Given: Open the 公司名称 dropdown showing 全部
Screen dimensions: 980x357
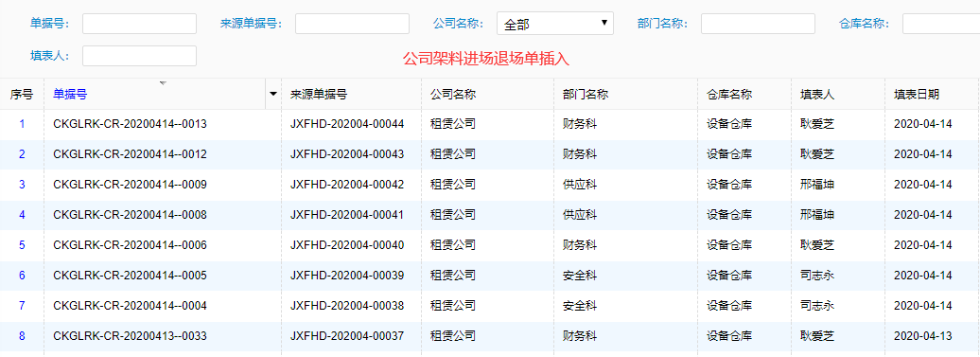Looking at the screenshot, I should coord(555,24).
